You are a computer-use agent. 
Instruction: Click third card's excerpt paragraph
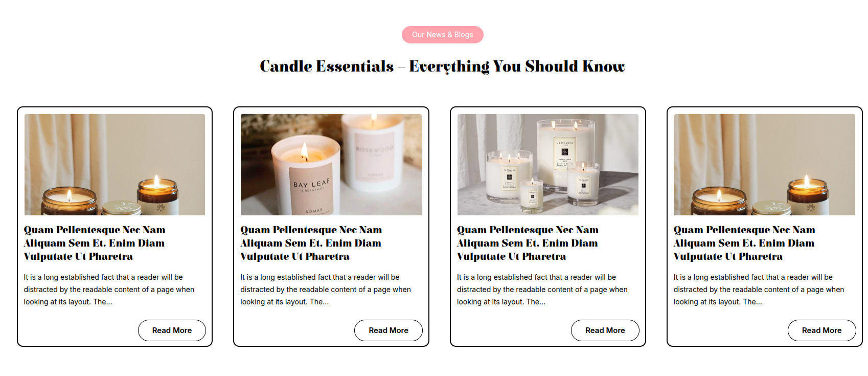point(542,290)
